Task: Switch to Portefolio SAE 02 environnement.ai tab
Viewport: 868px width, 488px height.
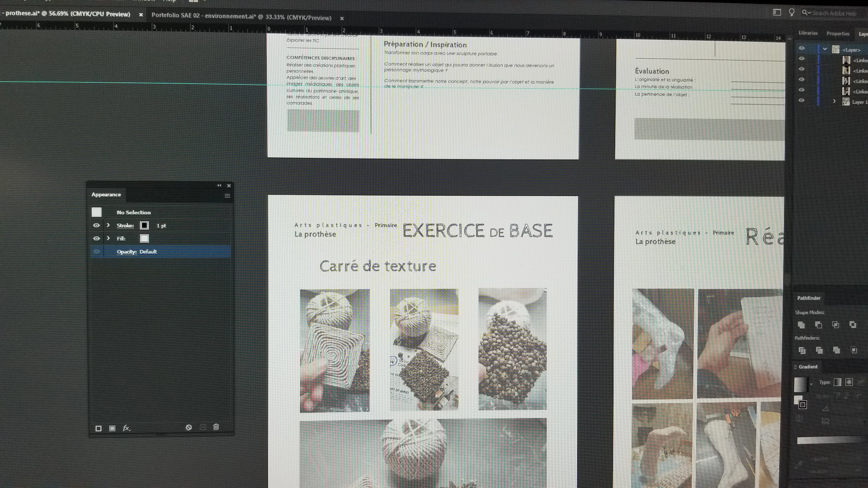Action: pos(241,17)
